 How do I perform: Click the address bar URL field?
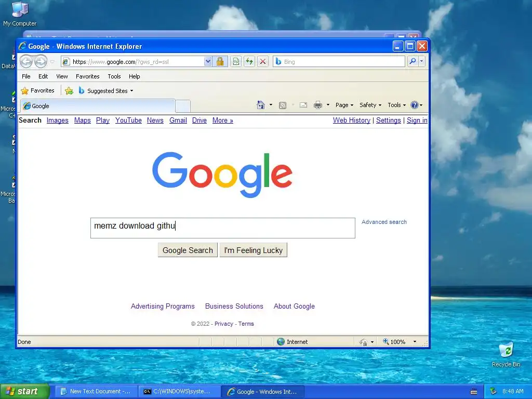(137, 61)
